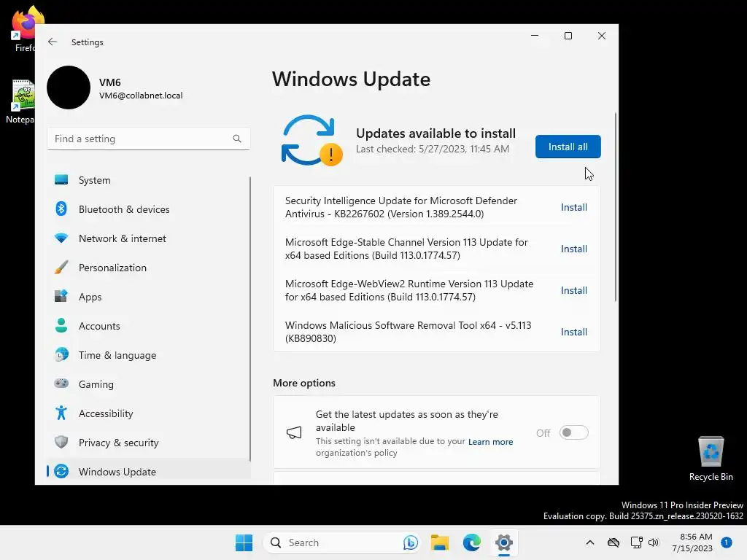This screenshot has height=560, width=747.
Task: Launch Microsoft Edge from the taskbar
Action: [472, 542]
